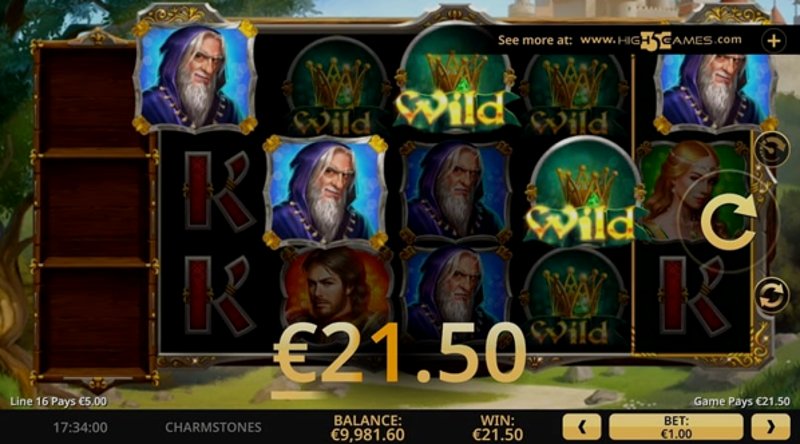Click the large spin arrow button
Viewport: 800px width, 444px height.
(727, 223)
